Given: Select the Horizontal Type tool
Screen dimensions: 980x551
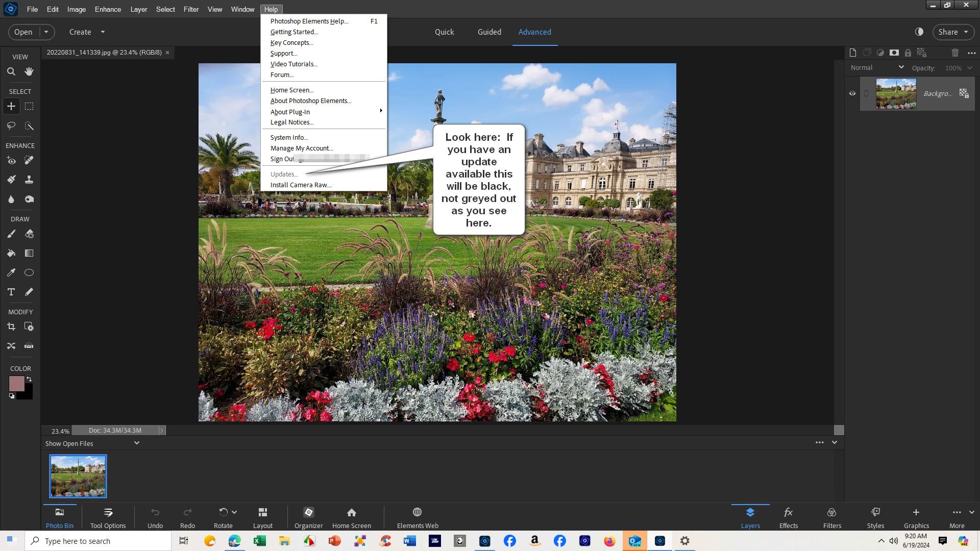Looking at the screenshot, I should click(x=11, y=292).
